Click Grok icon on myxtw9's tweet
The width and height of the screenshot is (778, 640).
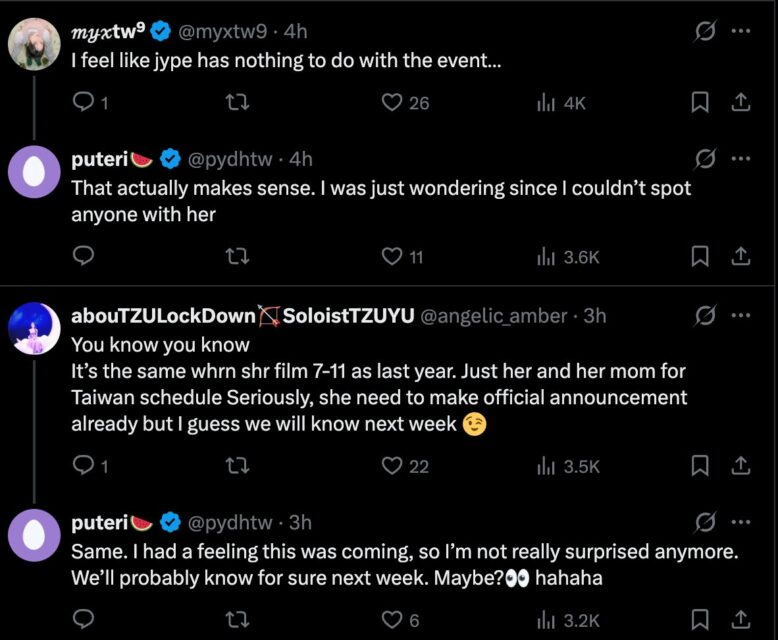click(705, 31)
